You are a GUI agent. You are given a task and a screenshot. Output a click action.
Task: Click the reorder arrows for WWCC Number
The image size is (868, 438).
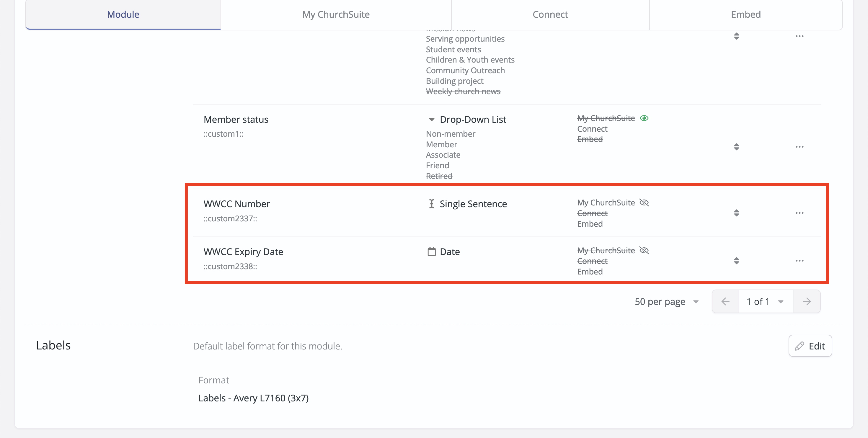(736, 213)
